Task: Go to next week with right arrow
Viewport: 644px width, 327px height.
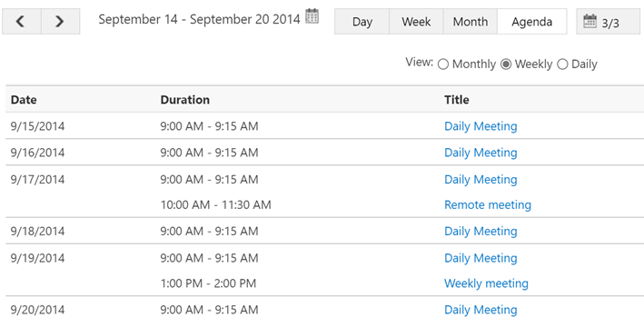Action: [60, 22]
